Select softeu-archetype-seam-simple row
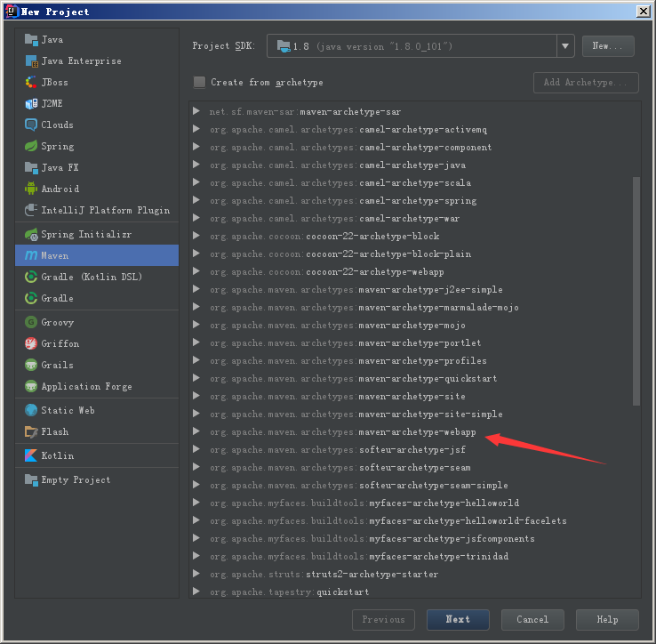This screenshot has height=644, width=656. [x=414, y=485]
